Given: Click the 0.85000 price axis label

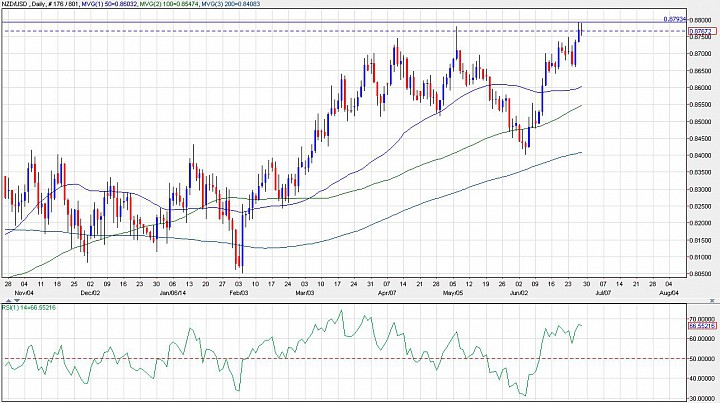Looking at the screenshot, I should 700,122.
